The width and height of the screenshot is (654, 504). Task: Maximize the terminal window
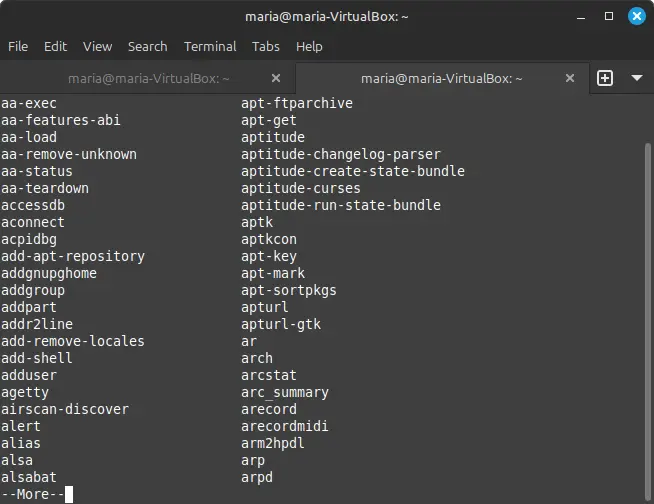(x=609, y=16)
